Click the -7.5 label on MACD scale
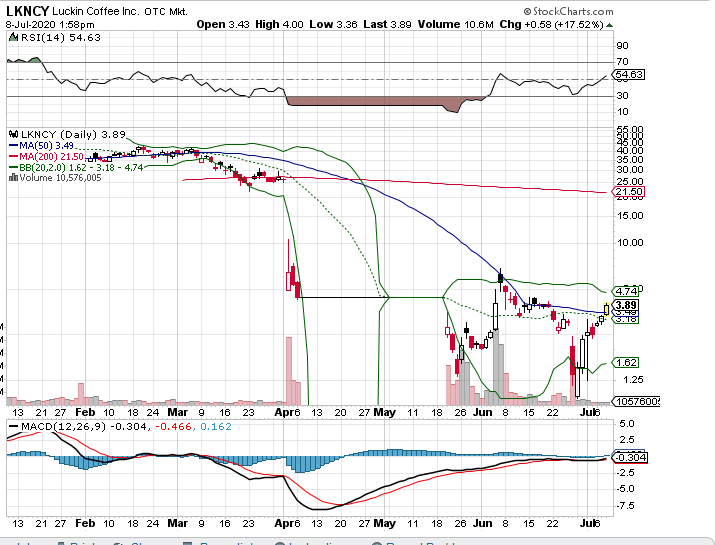This screenshot has height=545, width=715. (625, 506)
